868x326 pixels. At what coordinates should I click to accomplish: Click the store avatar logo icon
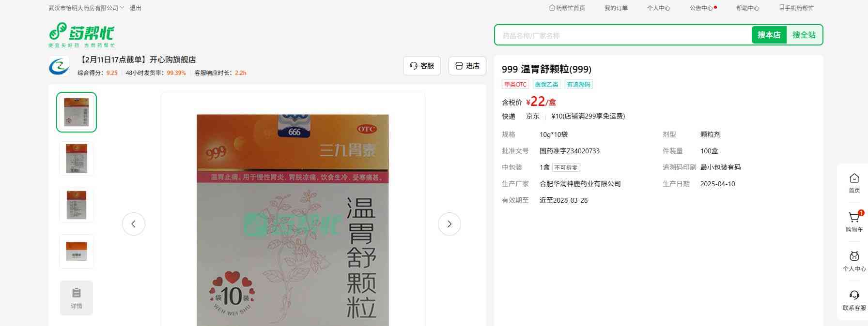[x=59, y=66]
